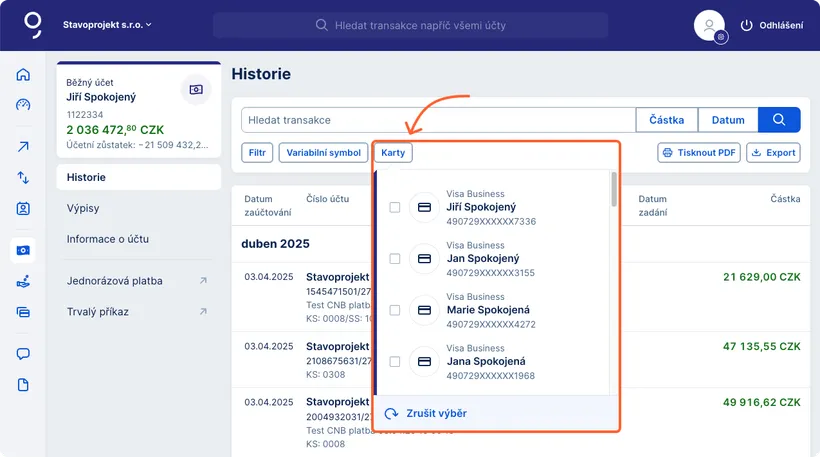Click the card list scrollbar thumb
Image resolution: width=820 pixels, height=457 pixels.
pos(613,189)
